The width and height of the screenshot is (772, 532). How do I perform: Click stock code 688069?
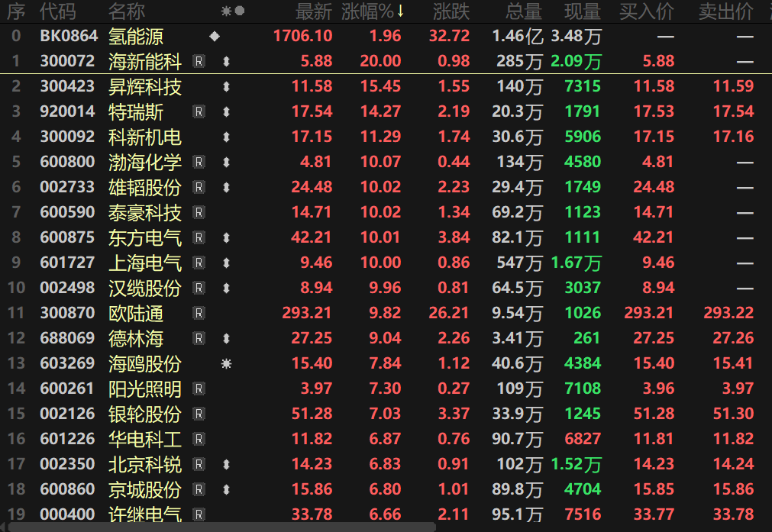tap(67, 338)
